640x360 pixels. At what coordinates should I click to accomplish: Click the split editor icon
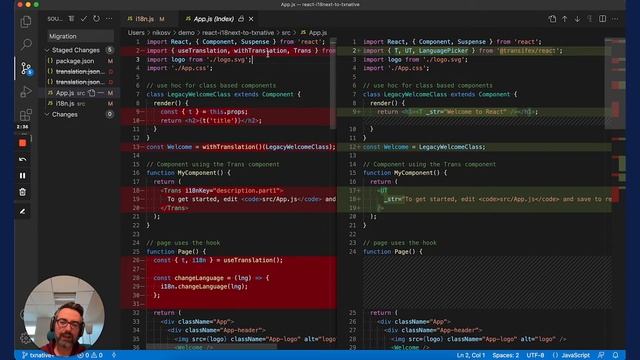pos(602,19)
